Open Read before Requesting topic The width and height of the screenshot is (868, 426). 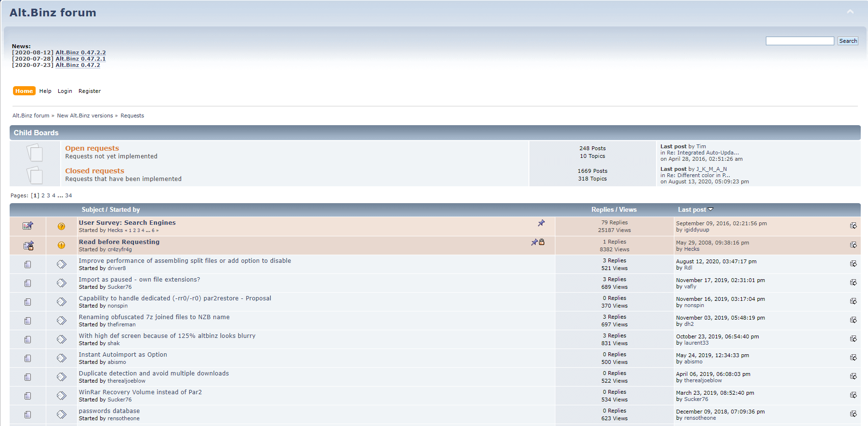[119, 242]
